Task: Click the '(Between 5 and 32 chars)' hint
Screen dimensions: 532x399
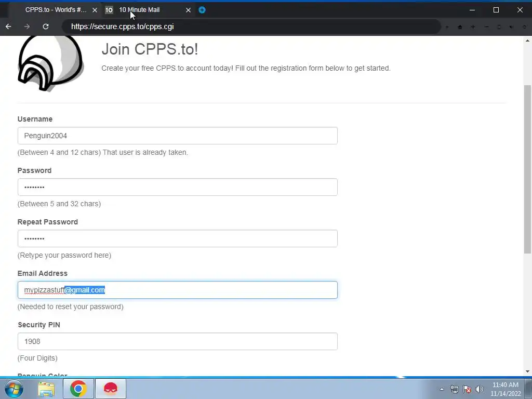Action: [x=59, y=204]
